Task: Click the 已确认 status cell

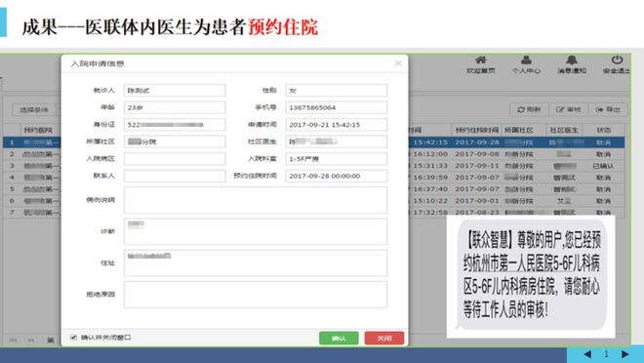Action: coord(603,166)
